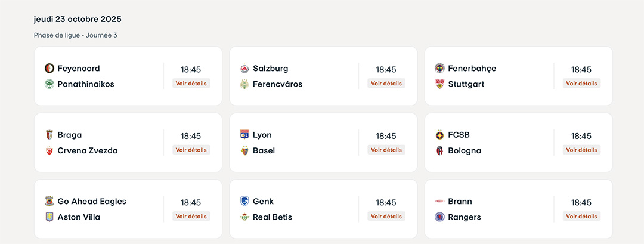Open details for Feyenoord vs Panathinaikos
This screenshot has width=644, height=244.
pos(191,84)
